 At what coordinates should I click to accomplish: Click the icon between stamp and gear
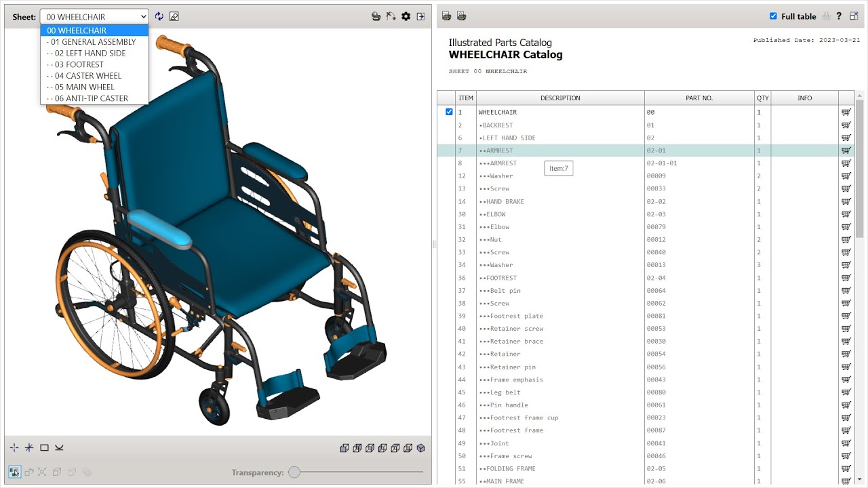(391, 16)
